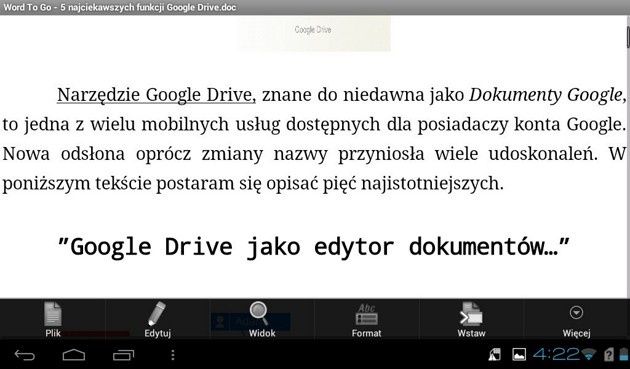The width and height of the screenshot is (630, 369).
Task: Click the underlined Narzędzie Google Drive link
Action: (156, 95)
